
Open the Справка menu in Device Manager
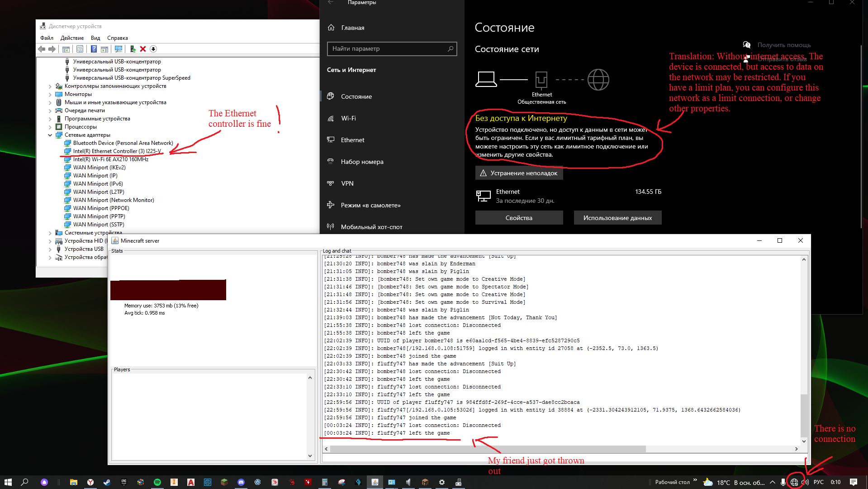(x=118, y=38)
